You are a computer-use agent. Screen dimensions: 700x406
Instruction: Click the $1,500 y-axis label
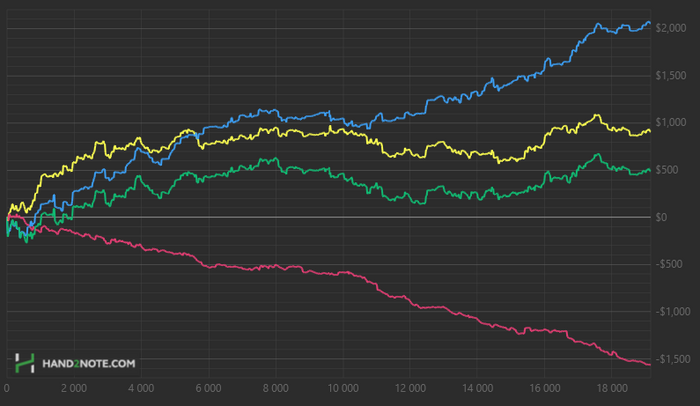(671, 75)
